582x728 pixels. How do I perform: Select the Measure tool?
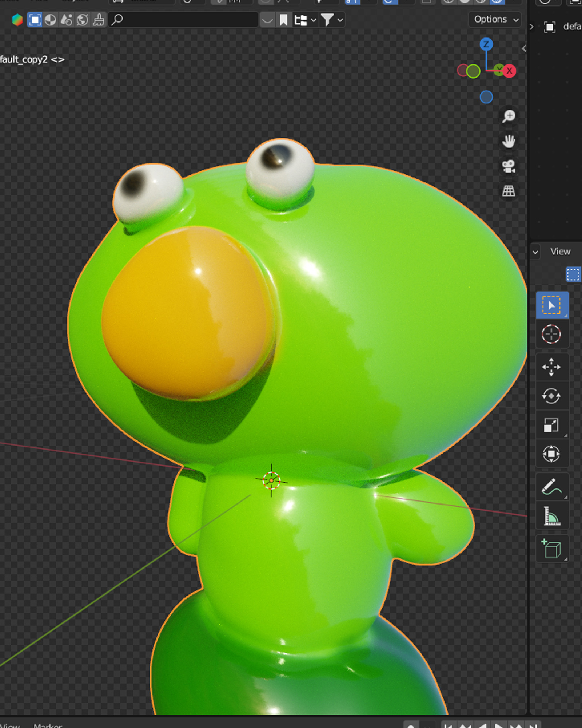tap(551, 516)
